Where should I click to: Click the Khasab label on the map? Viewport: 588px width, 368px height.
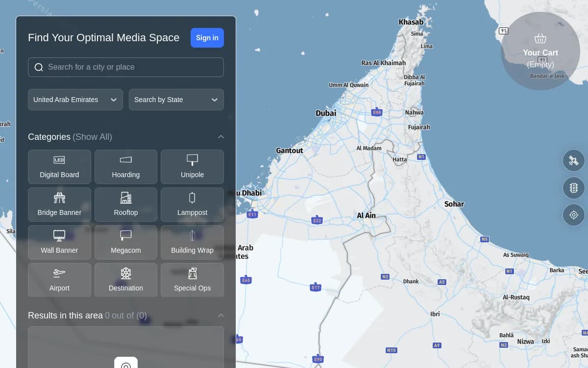411,22
